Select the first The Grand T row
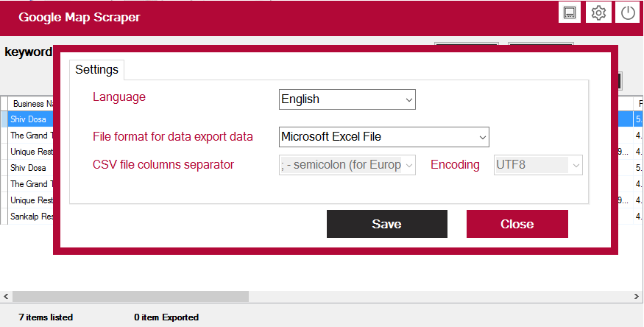Image resolution: width=644 pixels, height=327 pixels. click(29, 136)
